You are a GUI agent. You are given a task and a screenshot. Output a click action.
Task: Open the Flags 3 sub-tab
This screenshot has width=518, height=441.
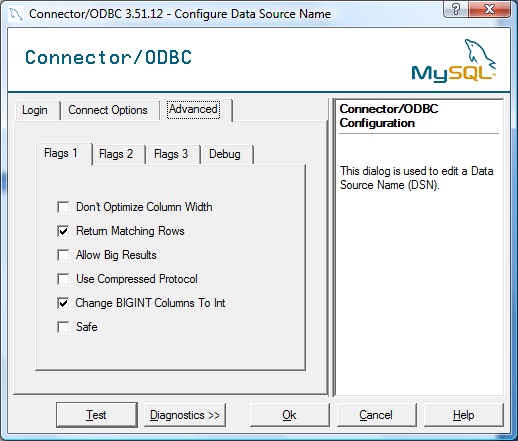tap(173, 154)
